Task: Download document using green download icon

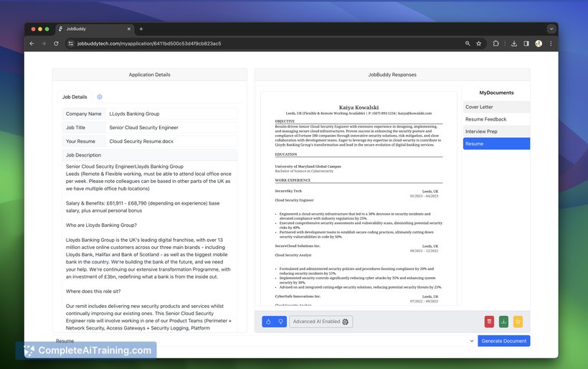Action: click(x=503, y=322)
